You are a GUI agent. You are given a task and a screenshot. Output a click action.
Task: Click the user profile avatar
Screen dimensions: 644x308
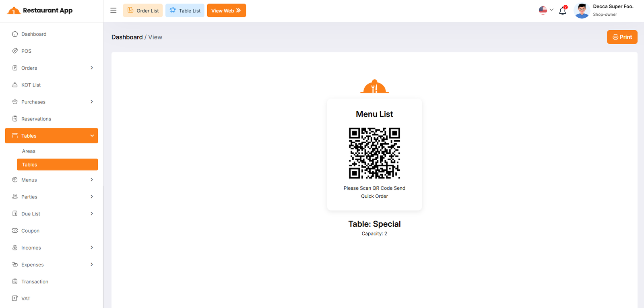(582, 11)
